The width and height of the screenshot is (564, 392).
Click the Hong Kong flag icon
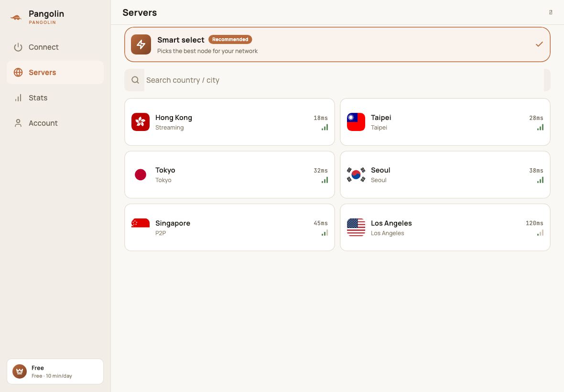140,122
